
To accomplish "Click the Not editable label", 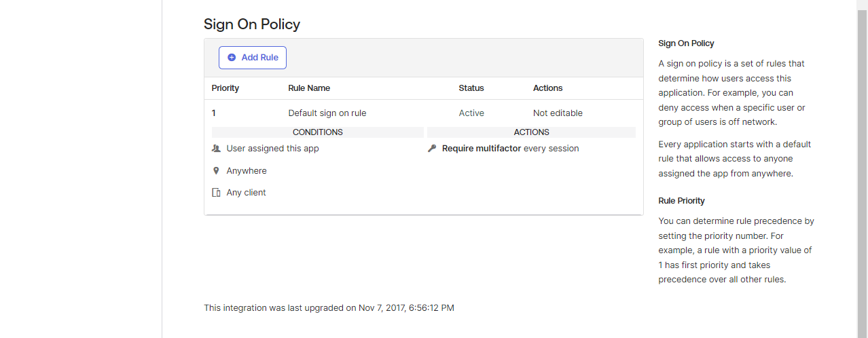I will pos(558,113).
